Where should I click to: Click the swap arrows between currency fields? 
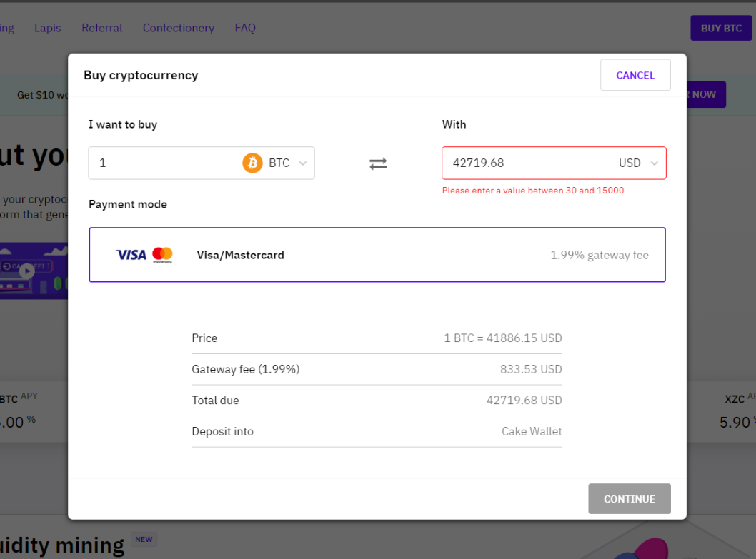click(378, 163)
